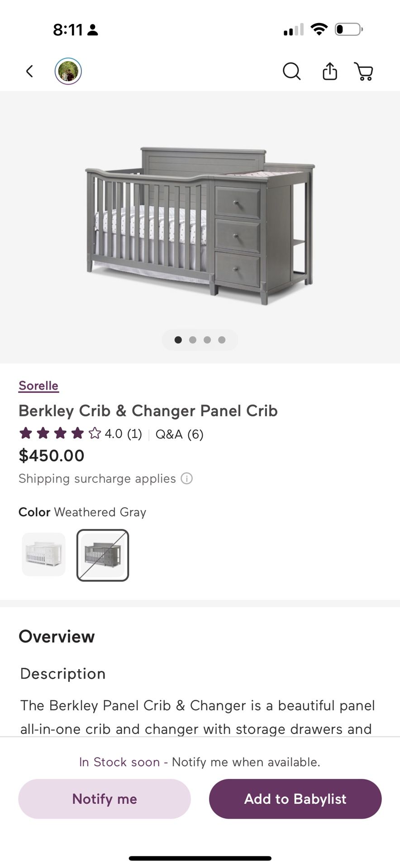Open the Sorelle brand link

tap(38, 386)
